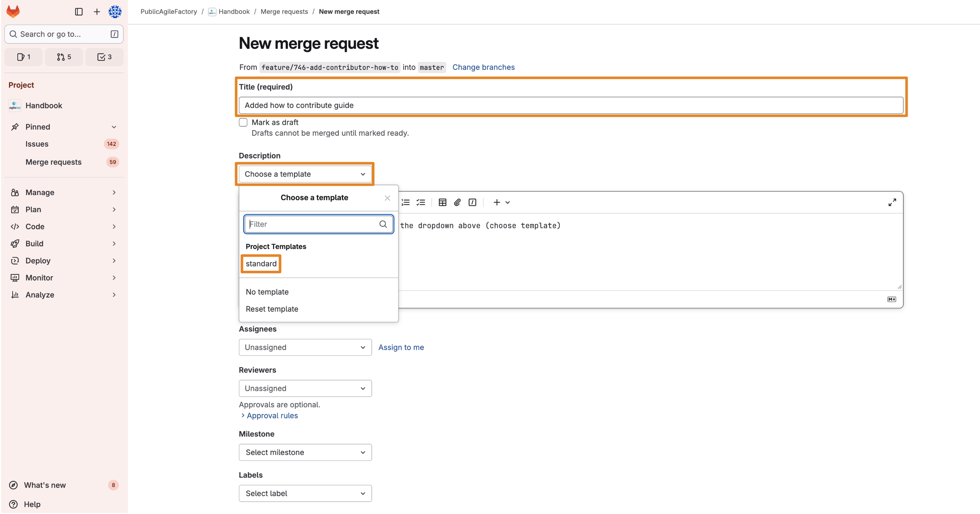Insert a table via toolbar icon
Screen dimensions: 980x514
tap(442, 202)
